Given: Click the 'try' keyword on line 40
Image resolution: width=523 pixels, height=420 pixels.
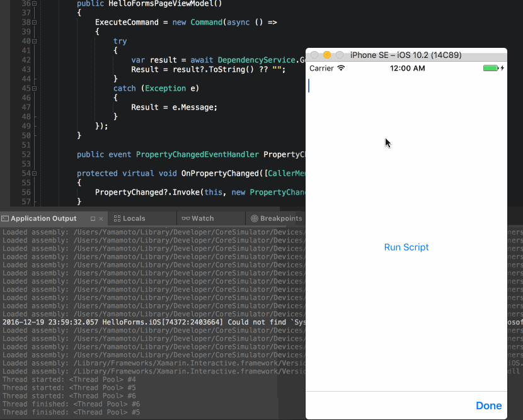Looking at the screenshot, I should 120,42.
